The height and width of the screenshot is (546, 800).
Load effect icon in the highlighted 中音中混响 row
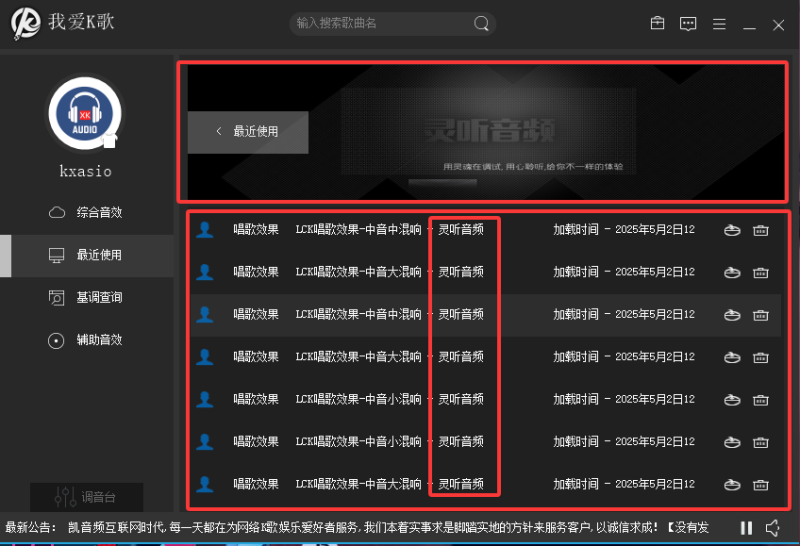[x=732, y=315]
